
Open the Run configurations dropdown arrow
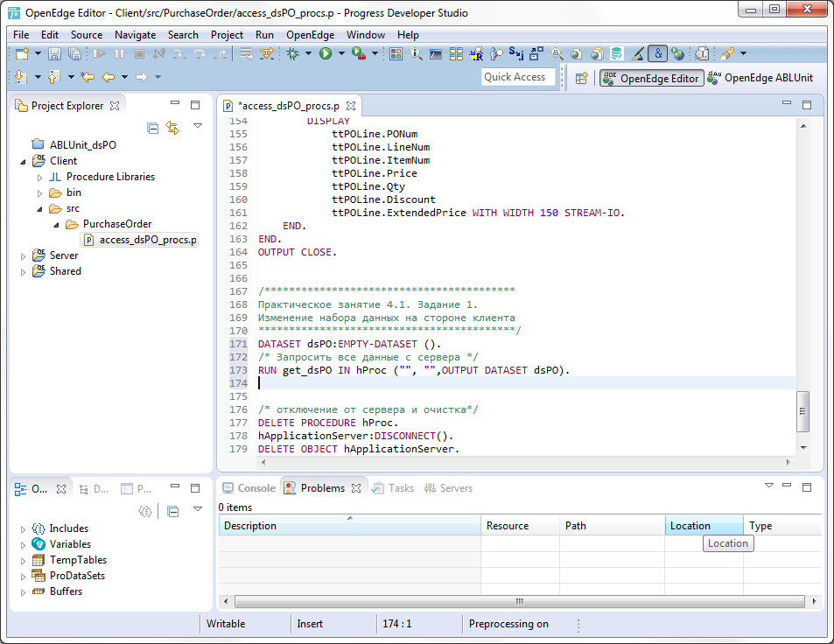click(x=341, y=53)
